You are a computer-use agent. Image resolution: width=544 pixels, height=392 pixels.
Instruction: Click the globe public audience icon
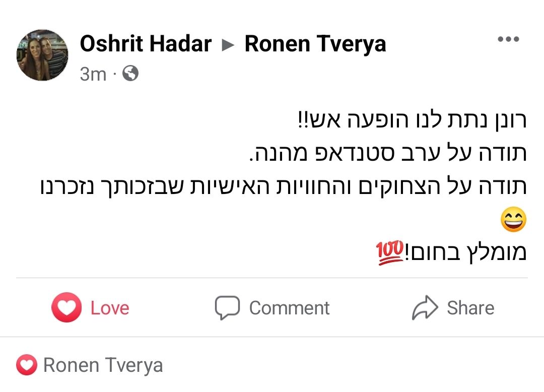130,74
